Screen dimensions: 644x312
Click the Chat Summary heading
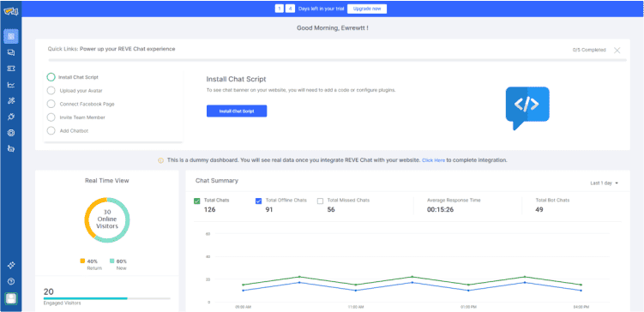click(216, 181)
